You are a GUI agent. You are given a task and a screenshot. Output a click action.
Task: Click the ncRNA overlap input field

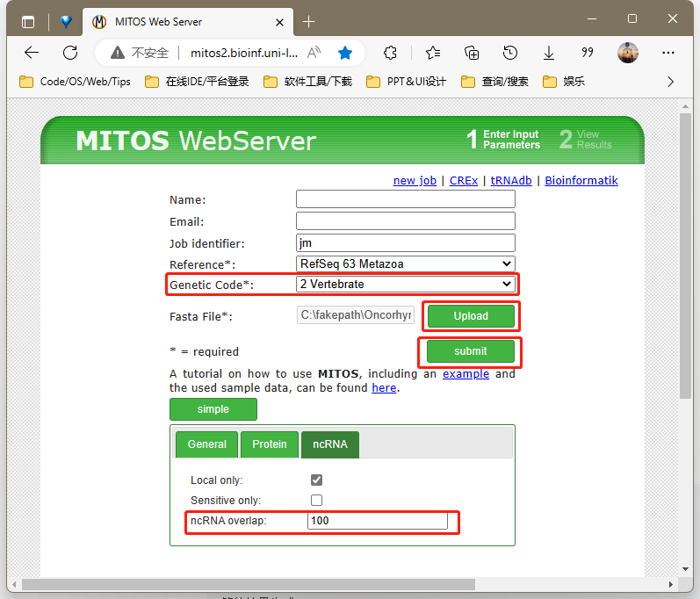click(378, 521)
